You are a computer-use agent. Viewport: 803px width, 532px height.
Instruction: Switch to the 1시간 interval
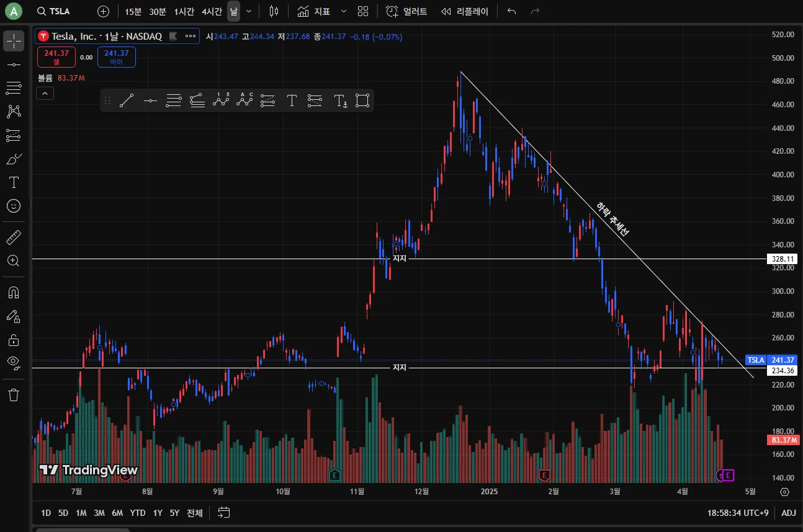pyautogui.click(x=184, y=11)
